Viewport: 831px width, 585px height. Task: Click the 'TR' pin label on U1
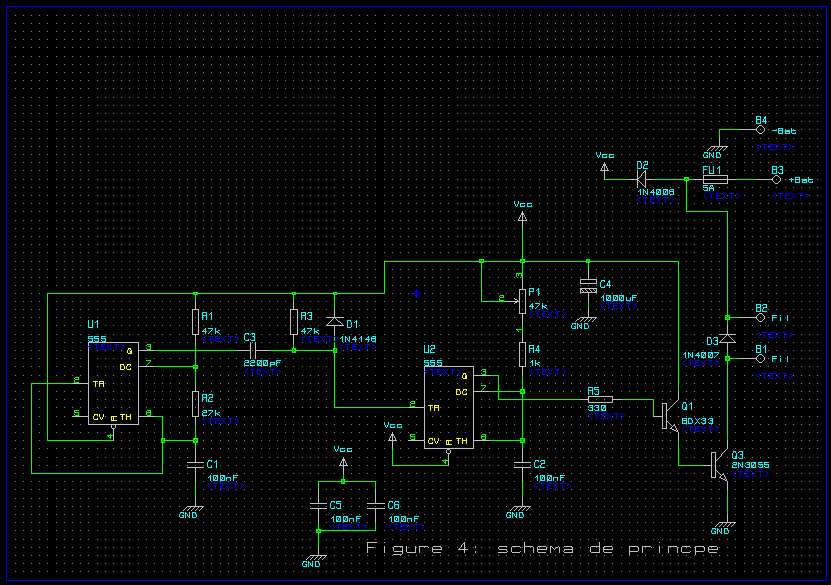coord(99,384)
